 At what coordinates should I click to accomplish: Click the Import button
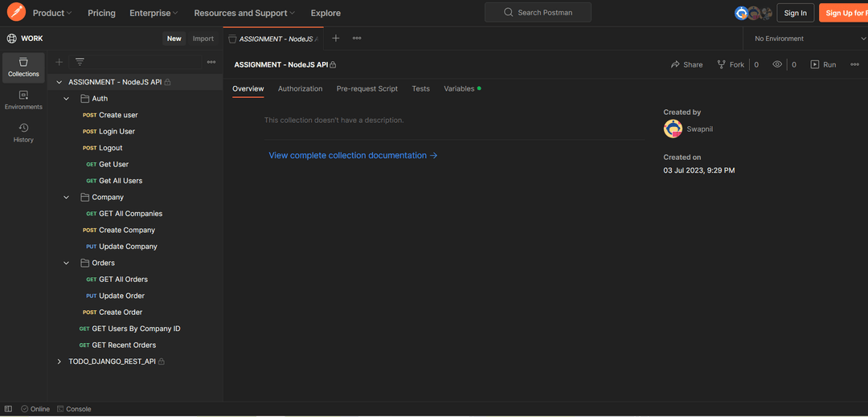tap(203, 39)
